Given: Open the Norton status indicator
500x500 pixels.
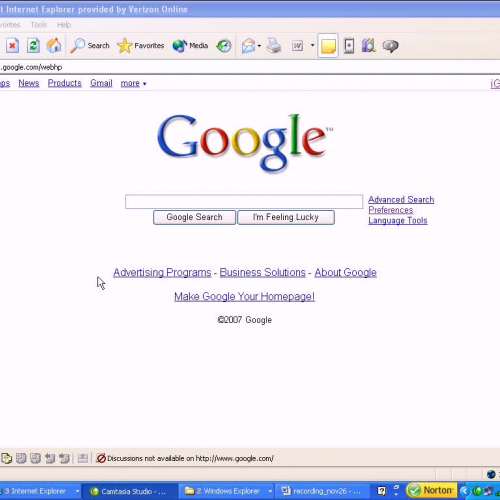Looking at the screenshot, I should point(431,490).
